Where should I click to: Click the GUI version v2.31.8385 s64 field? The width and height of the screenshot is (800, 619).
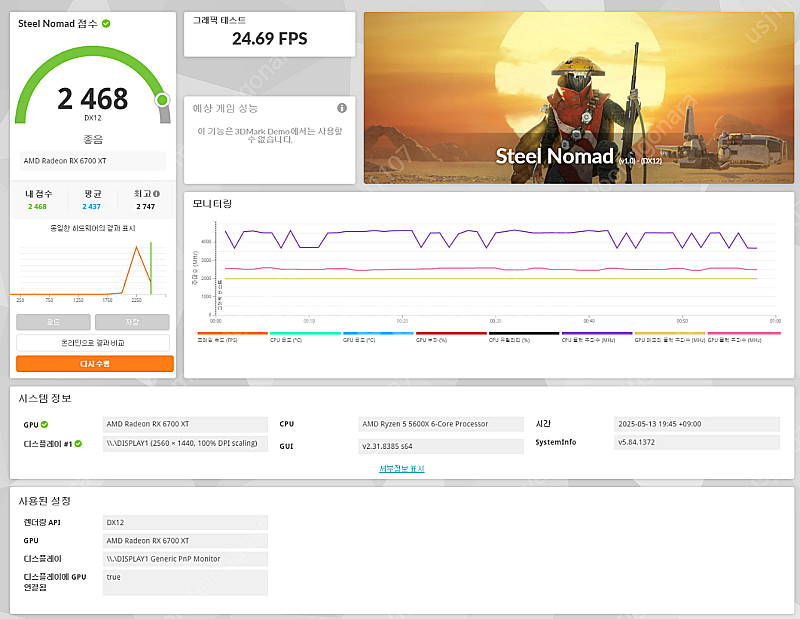pyautogui.click(x=441, y=446)
